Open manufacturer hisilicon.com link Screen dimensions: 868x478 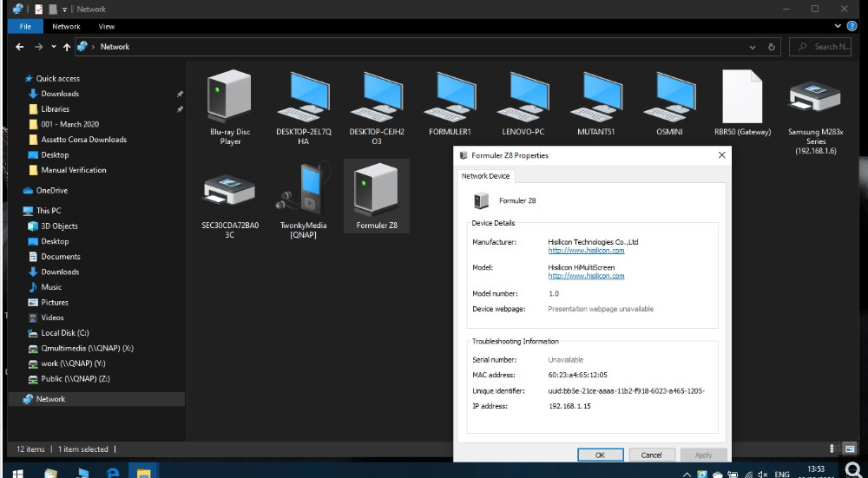click(586, 251)
